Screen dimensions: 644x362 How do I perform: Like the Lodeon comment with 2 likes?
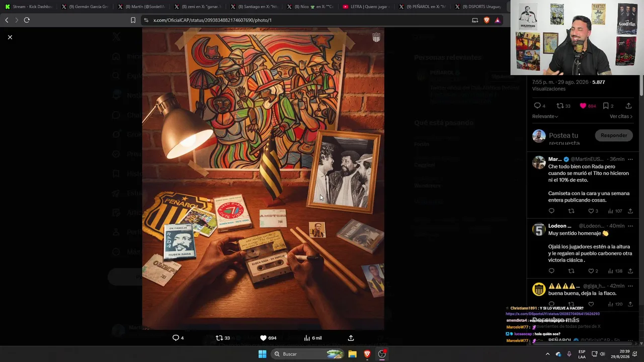tap(591, 271)
